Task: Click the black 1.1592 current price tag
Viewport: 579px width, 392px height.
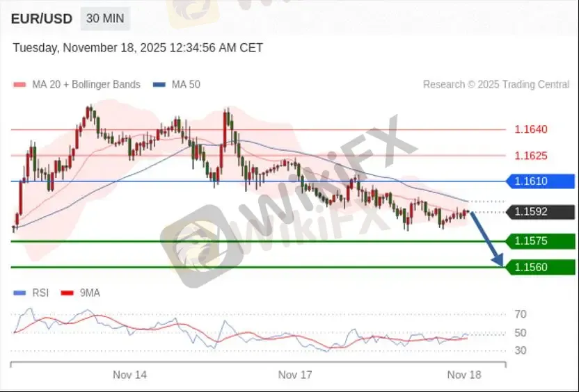Action: pos(540,212)
